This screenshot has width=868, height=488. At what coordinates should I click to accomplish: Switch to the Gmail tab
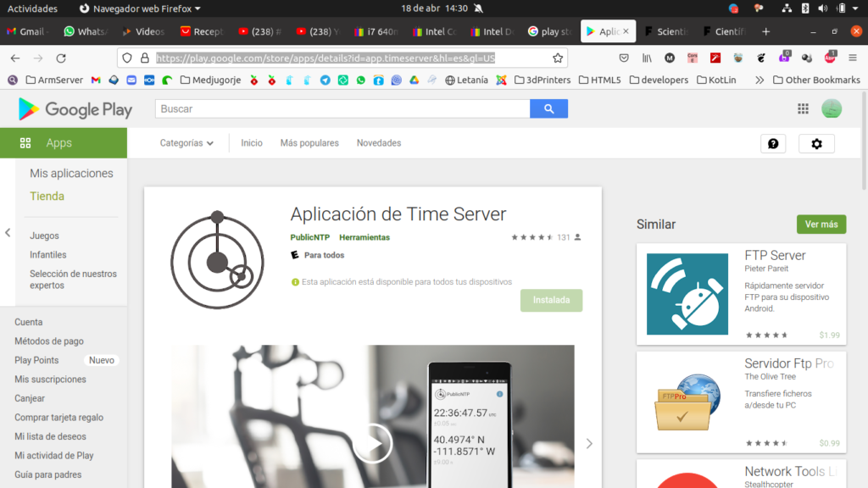coord(26,31)
